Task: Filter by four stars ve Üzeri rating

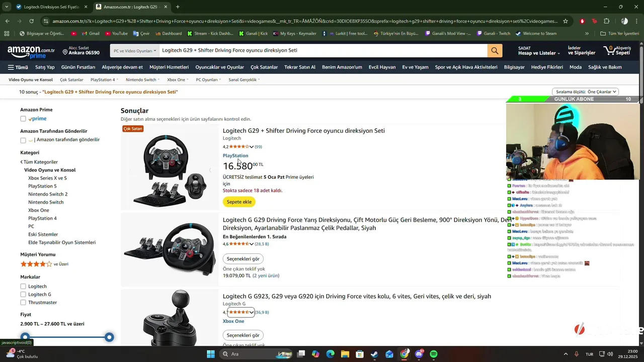Action: tap(44, 264)
